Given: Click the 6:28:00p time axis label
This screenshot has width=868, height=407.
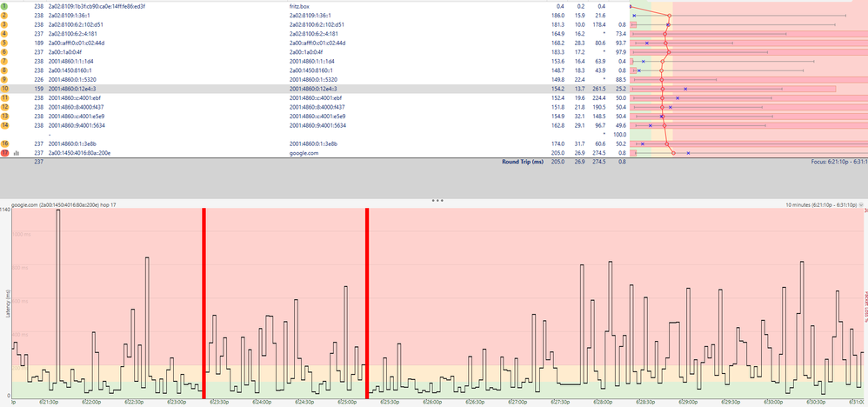Looking at the screenshot, I should point(603,403).
